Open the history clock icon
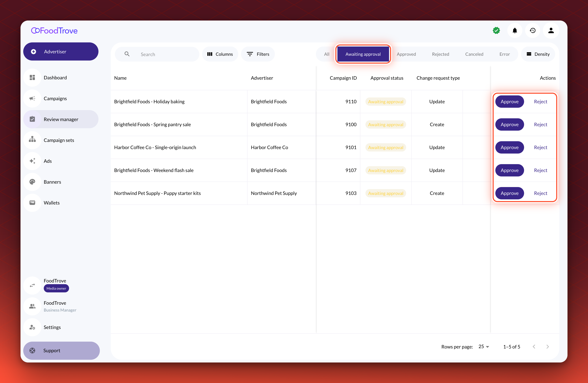588x383 pixels. tap(533, 30)
